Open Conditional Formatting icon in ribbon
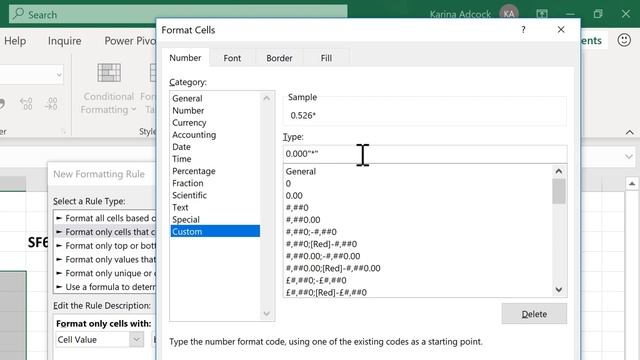640x360 pixels. pyautogui.click(x=109, y=73)
